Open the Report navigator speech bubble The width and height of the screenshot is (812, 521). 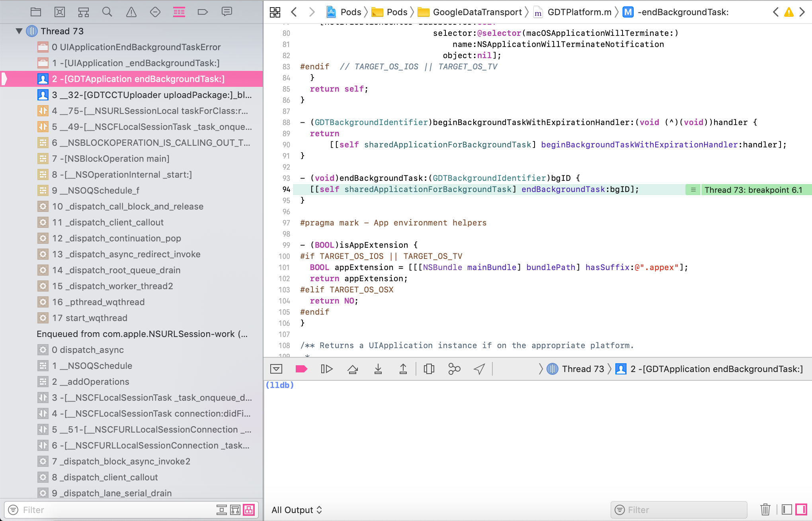click(x=227, y=12)
